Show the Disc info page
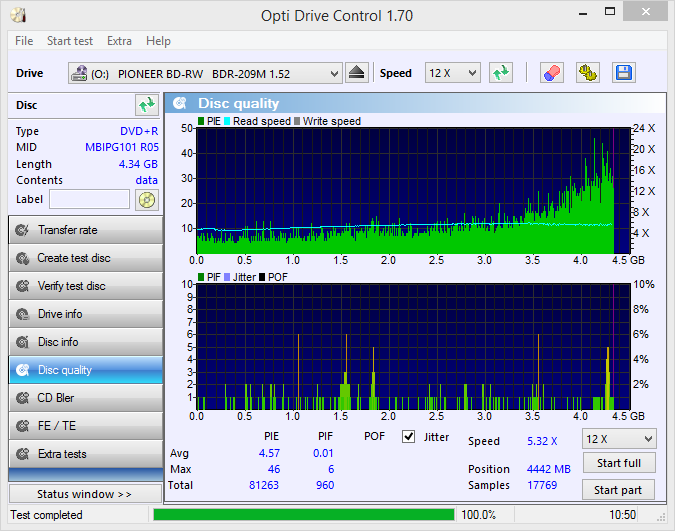This screenshot has width=675, height=531. click(85, 342)
